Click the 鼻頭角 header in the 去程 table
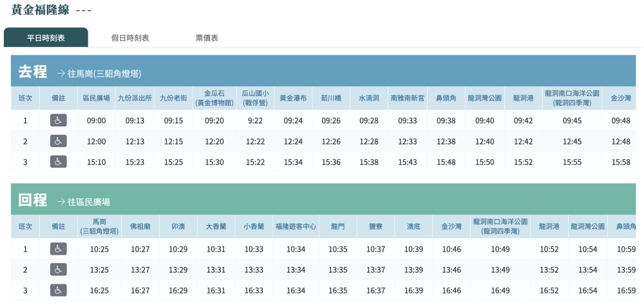The width and height of the screenshot is (644, 307). tap(446, 98)
